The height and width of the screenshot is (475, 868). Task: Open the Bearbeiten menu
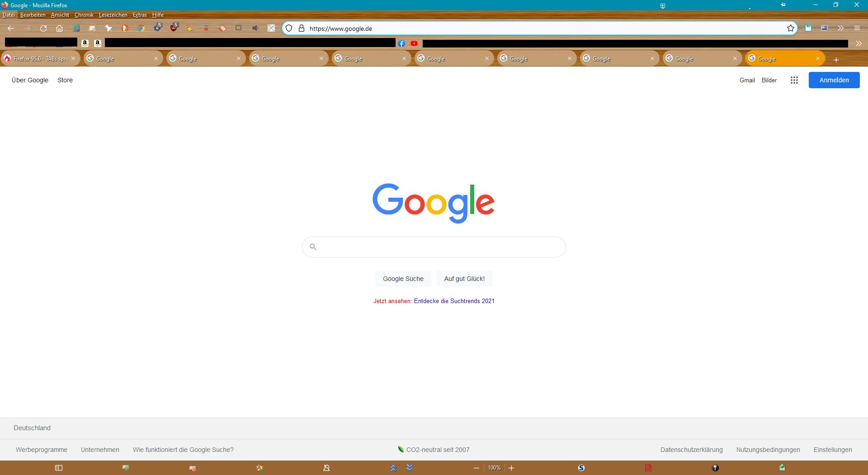(x=33, y=15)
